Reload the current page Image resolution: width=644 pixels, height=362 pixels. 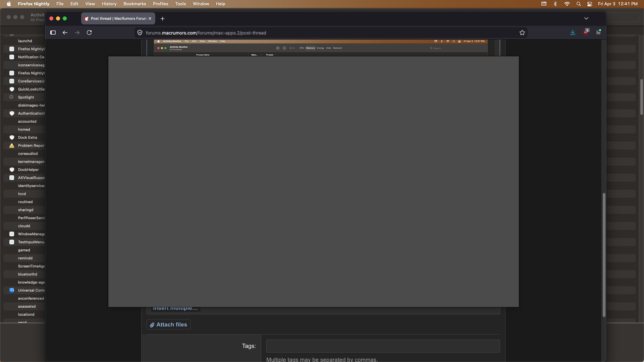(x=89, y=33)
